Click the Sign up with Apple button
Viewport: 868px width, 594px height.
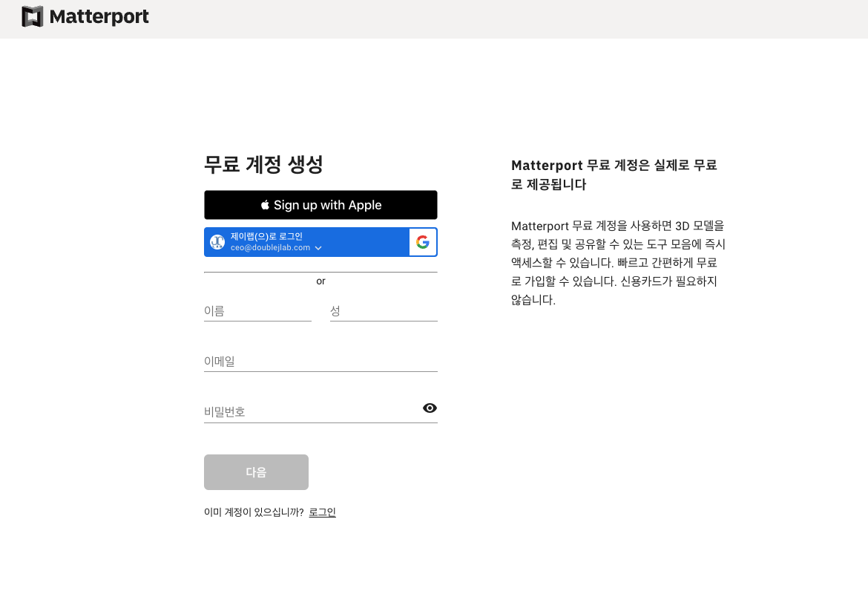[x=320, y=205]
